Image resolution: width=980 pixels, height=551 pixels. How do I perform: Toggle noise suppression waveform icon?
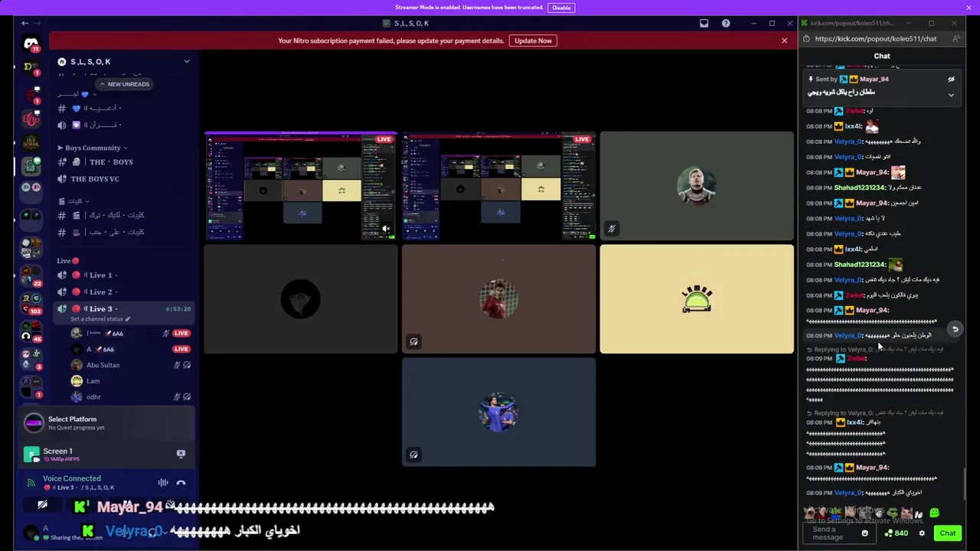tap(162, 483)
